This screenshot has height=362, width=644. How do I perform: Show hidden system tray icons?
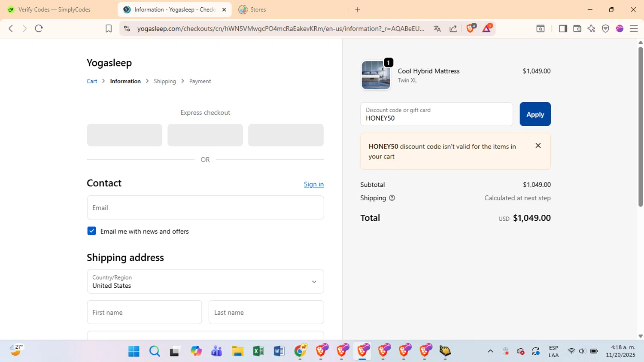point(490,351)
